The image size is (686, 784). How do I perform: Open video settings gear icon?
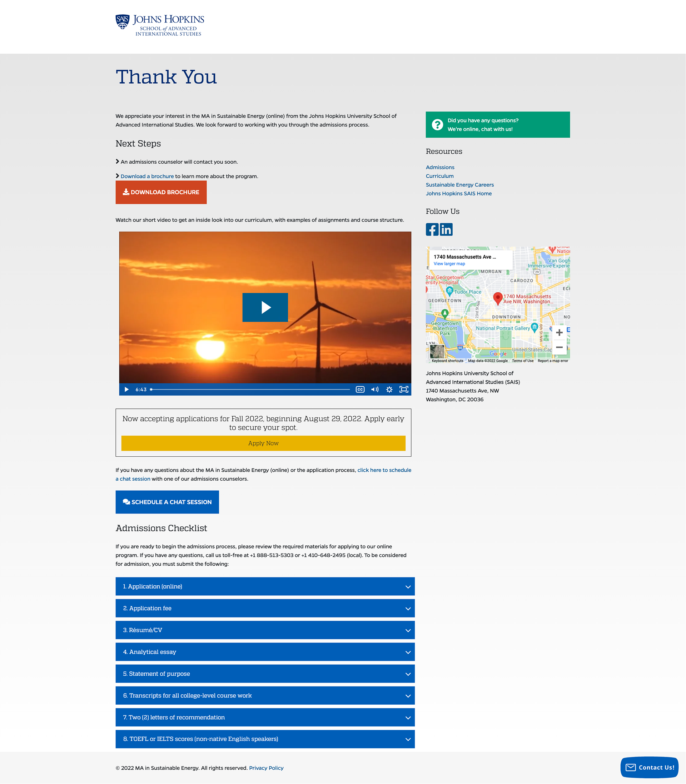coord(389,389)
